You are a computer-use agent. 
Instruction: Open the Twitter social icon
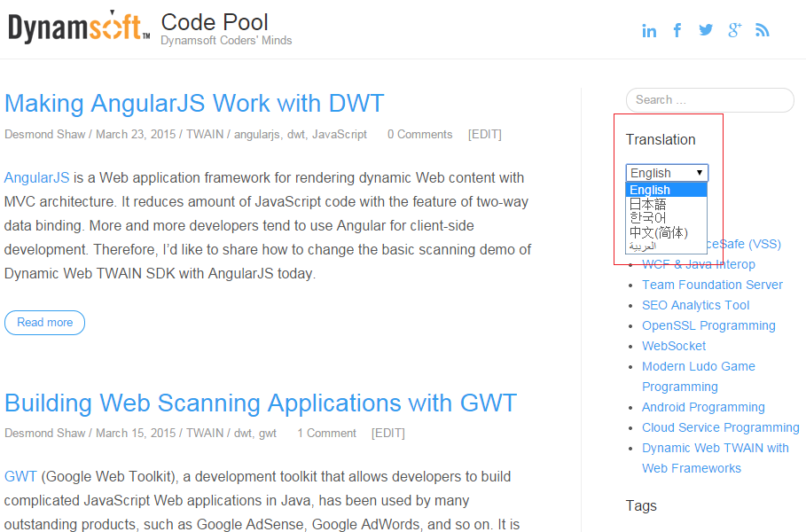(x=706, y=30)
